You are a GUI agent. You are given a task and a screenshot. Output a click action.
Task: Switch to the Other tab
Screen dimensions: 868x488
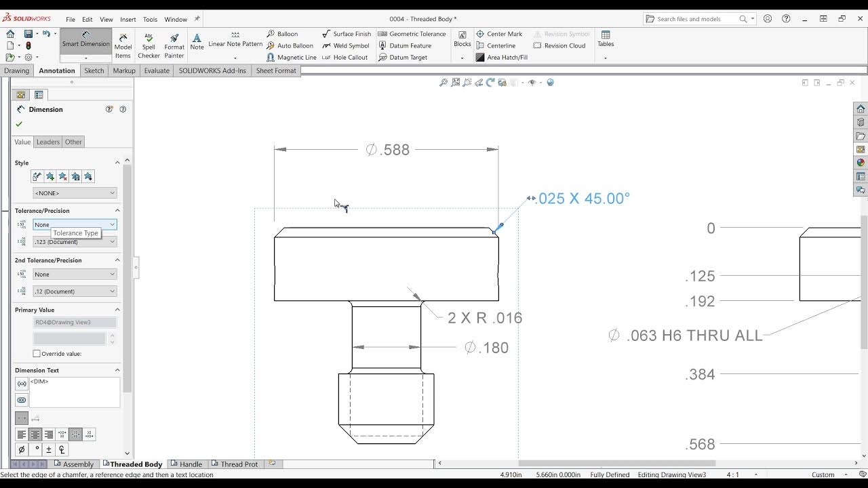(73, 142)
